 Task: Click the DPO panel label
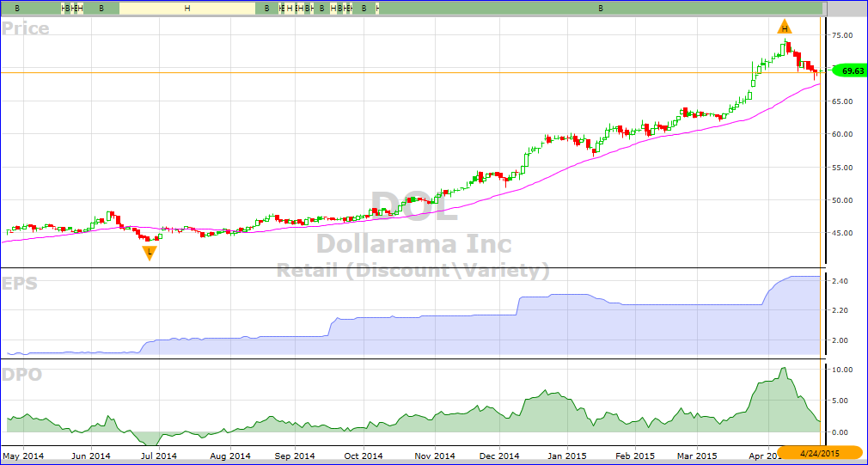pos(21,374)
